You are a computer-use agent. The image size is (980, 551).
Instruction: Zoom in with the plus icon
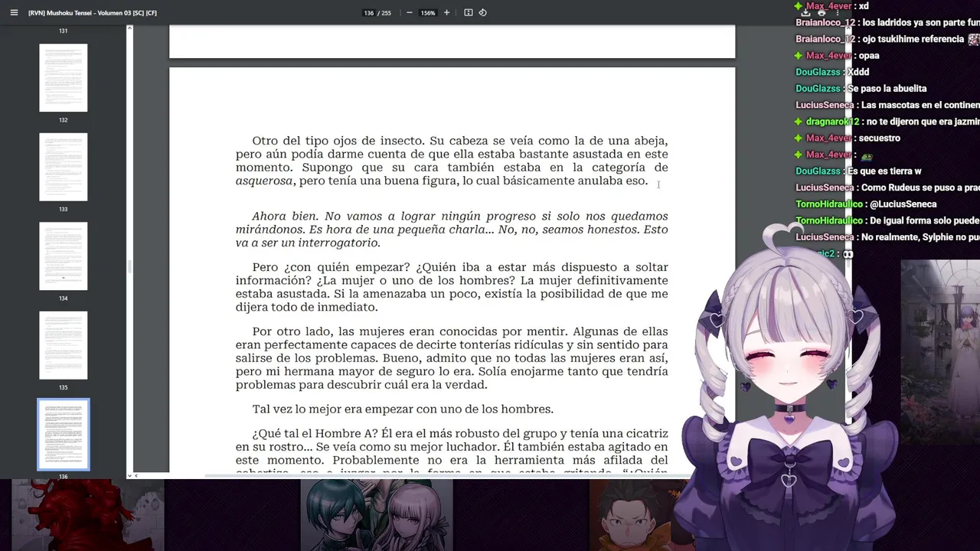point(447,13)
